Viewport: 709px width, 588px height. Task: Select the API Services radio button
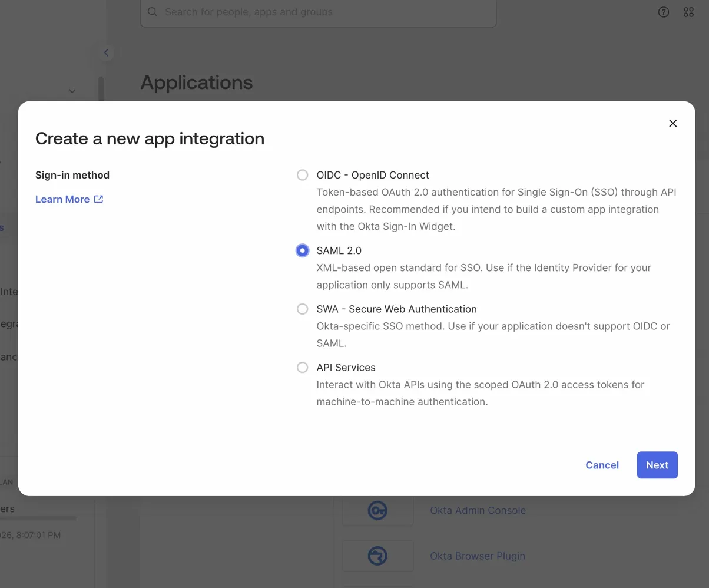click(x=302, y=367)
